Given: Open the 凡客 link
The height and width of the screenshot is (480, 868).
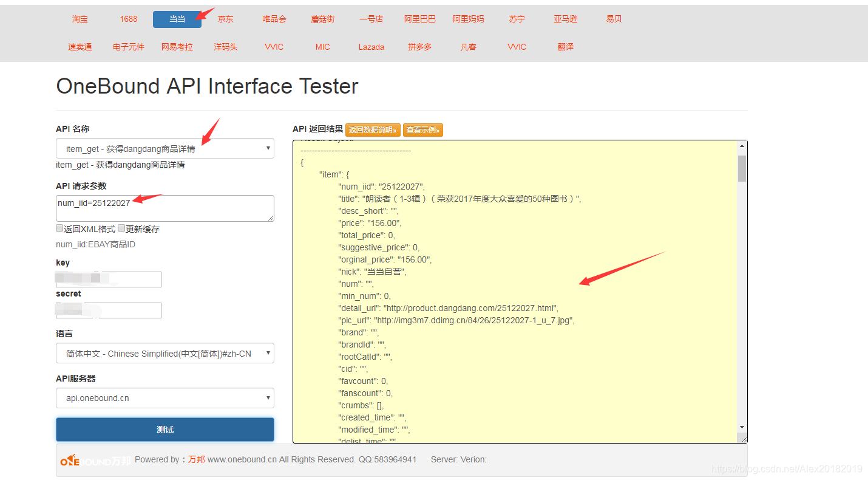Looking at the screenshot, I should click(469, 47).
